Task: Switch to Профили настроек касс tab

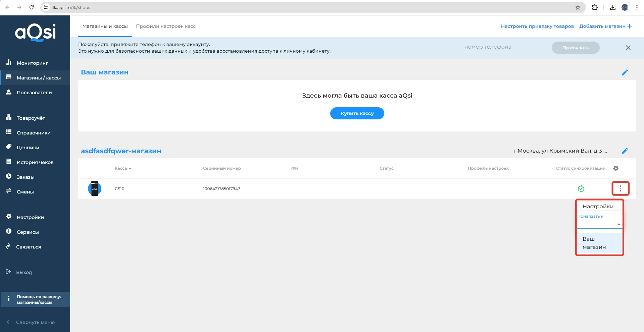Action: [x=165, y=26]
